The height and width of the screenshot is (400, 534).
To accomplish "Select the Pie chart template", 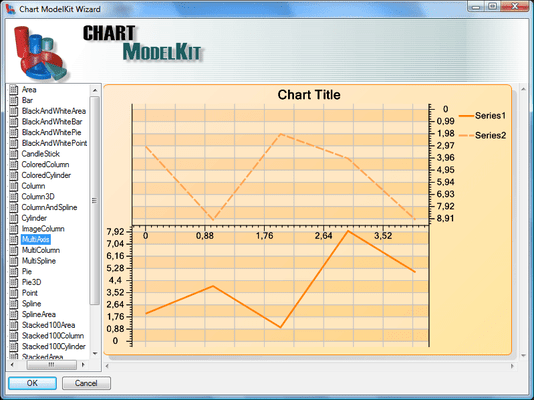I will point(27,271).
